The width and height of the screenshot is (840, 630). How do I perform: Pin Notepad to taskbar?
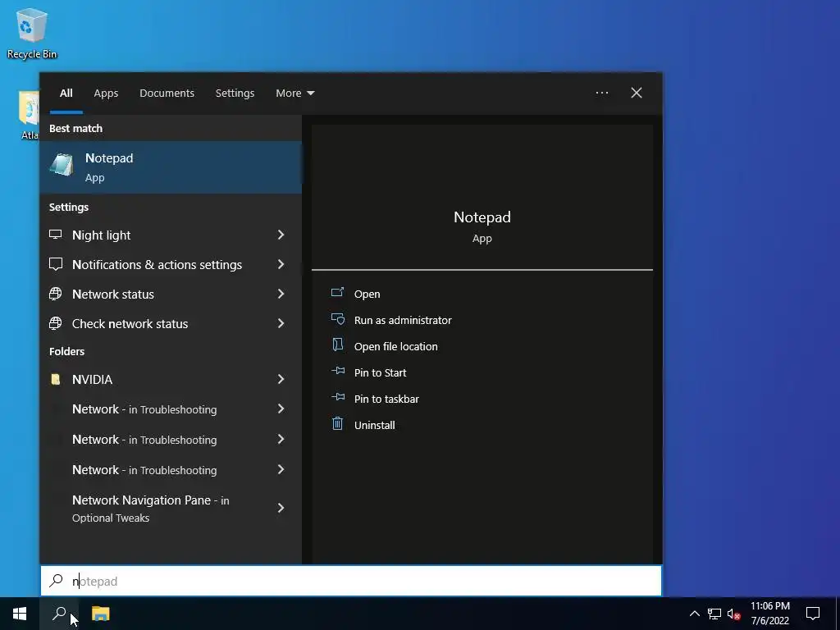[x=386, y=399]
